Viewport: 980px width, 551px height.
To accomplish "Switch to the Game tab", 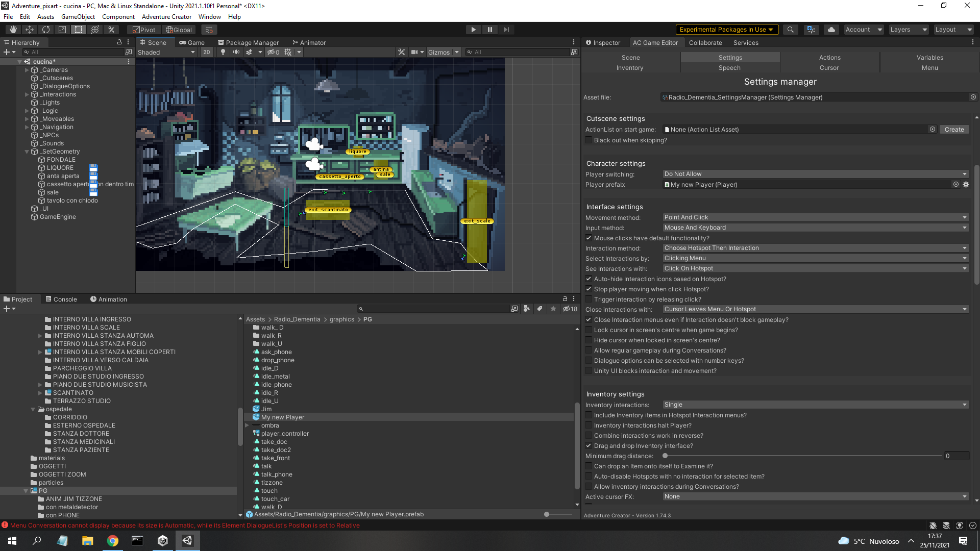I will tap(192, 43).
